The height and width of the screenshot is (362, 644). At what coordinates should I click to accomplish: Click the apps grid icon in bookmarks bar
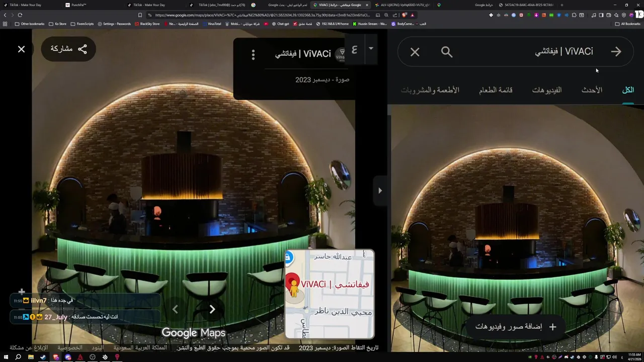point(6,24)
